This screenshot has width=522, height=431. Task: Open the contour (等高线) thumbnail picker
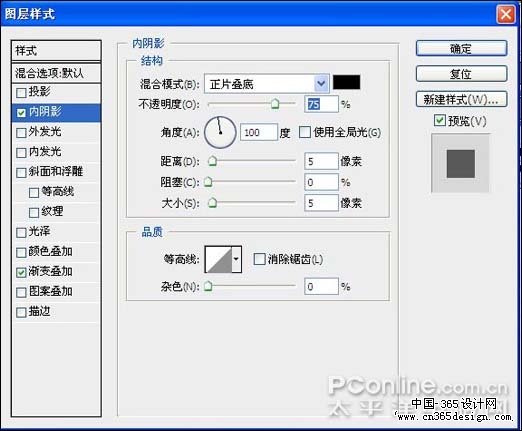[218, 259]
